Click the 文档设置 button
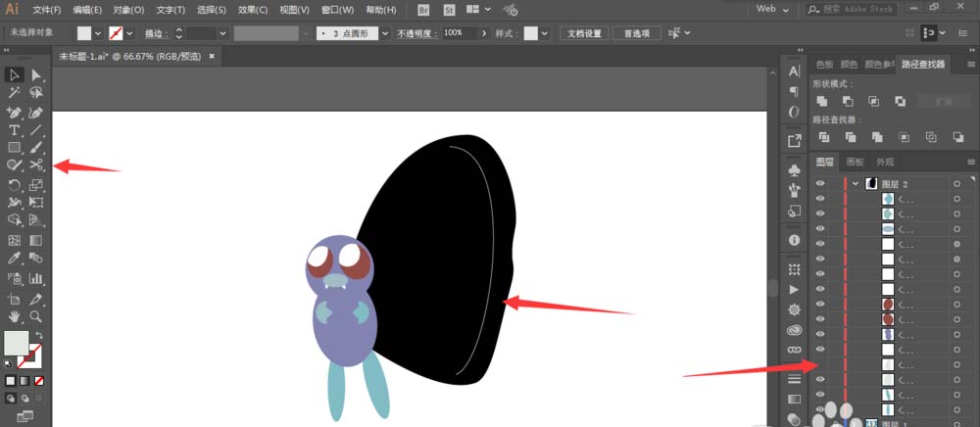Screen dimensions: 980x427 point(584,33)
